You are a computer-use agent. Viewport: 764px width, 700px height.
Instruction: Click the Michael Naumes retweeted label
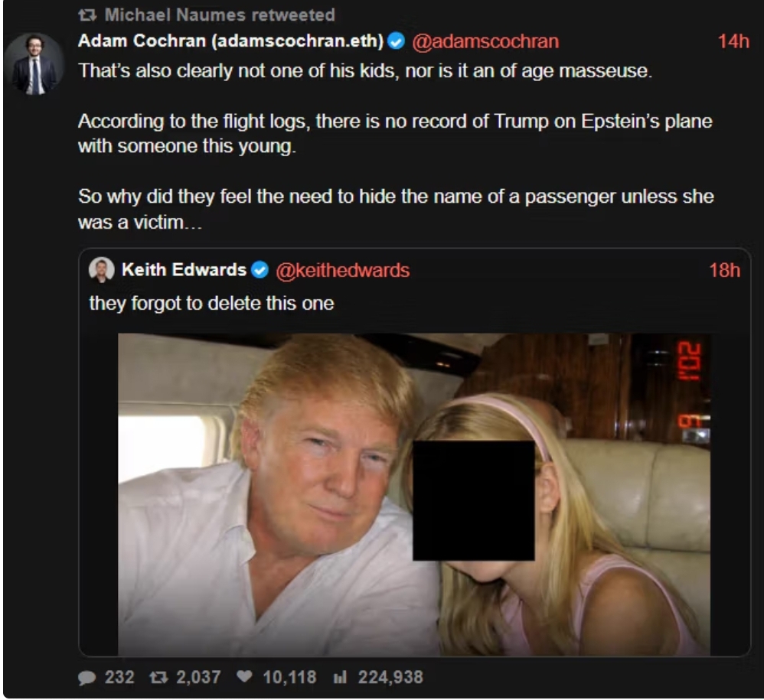[x=220, y=15]
